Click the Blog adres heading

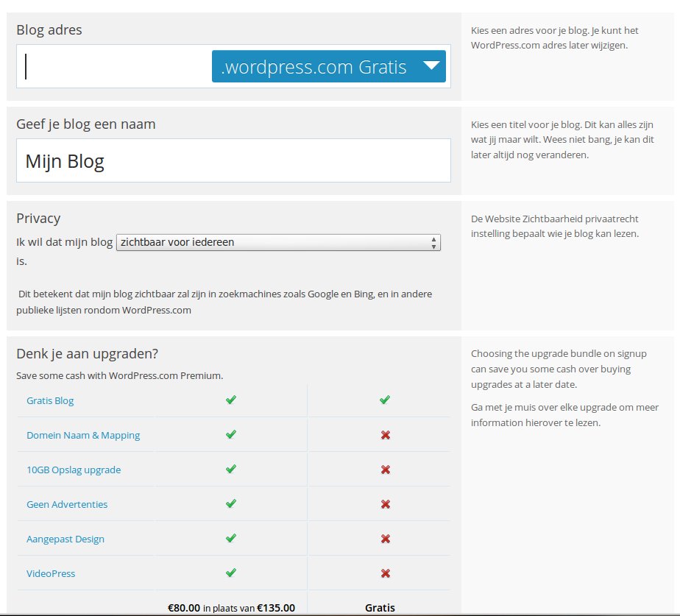click(x=49, y=30)
